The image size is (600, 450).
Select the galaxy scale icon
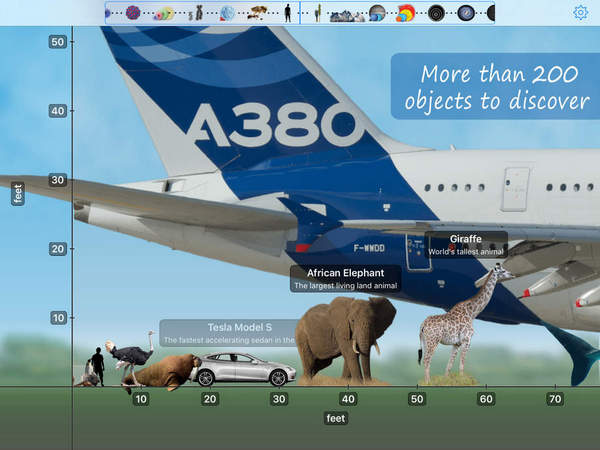tap(466, 13)
